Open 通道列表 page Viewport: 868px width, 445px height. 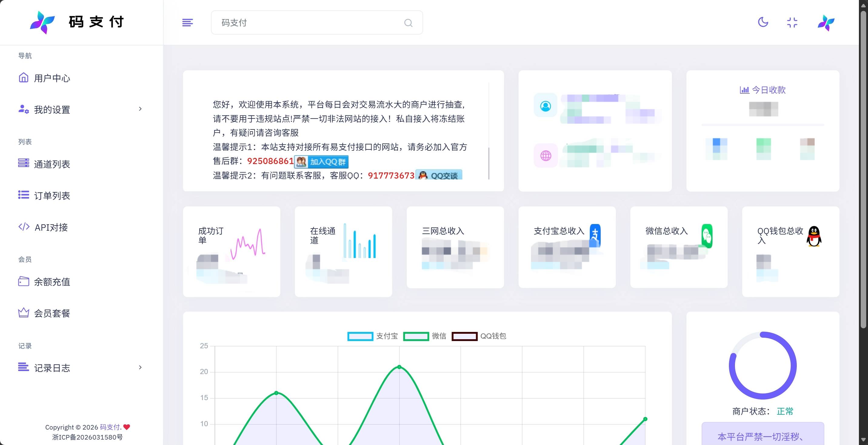(52, 164)
